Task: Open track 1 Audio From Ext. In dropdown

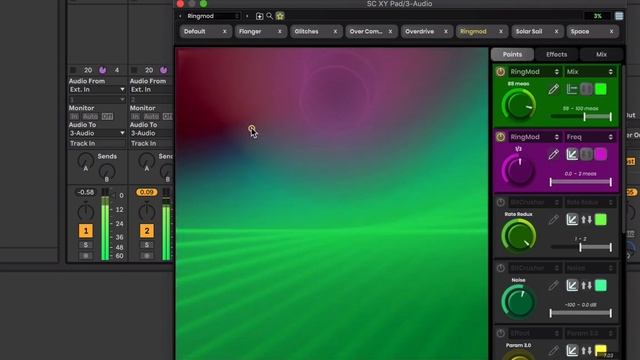Action: pos(97,89)
